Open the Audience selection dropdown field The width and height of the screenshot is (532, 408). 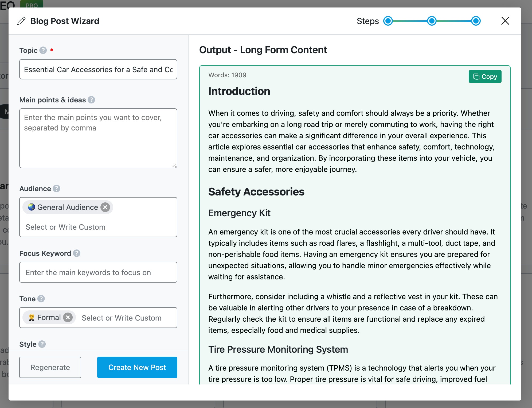point(98,227)
